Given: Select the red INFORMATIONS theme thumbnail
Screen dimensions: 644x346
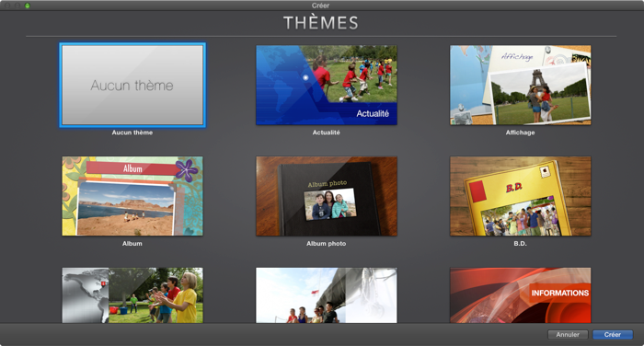Looking at the screenshot, I should point(521,295).
